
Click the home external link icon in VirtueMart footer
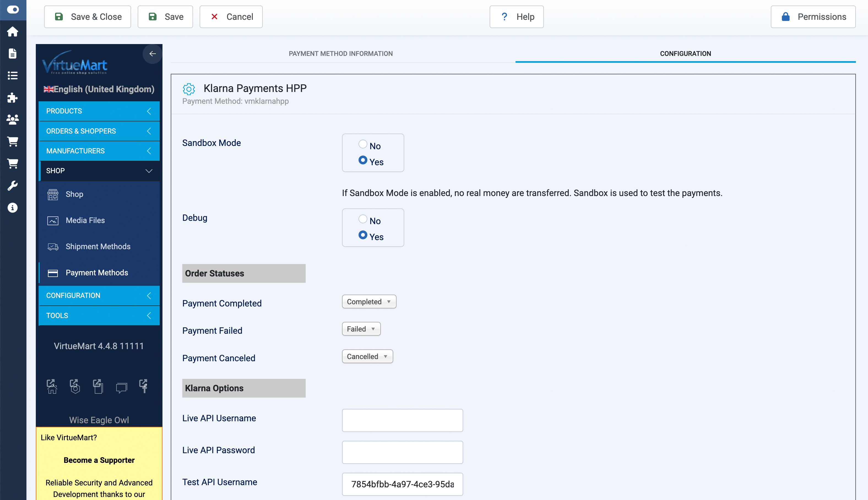click(x=52, y=386)
